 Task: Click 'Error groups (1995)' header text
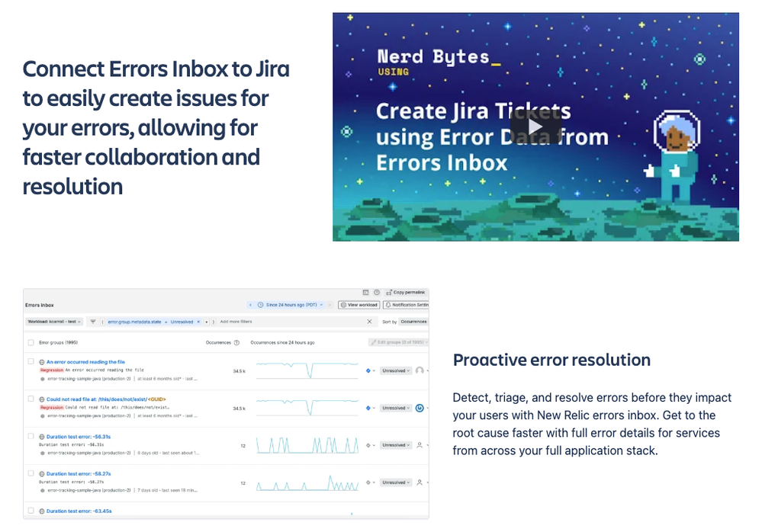pos(58,343)
